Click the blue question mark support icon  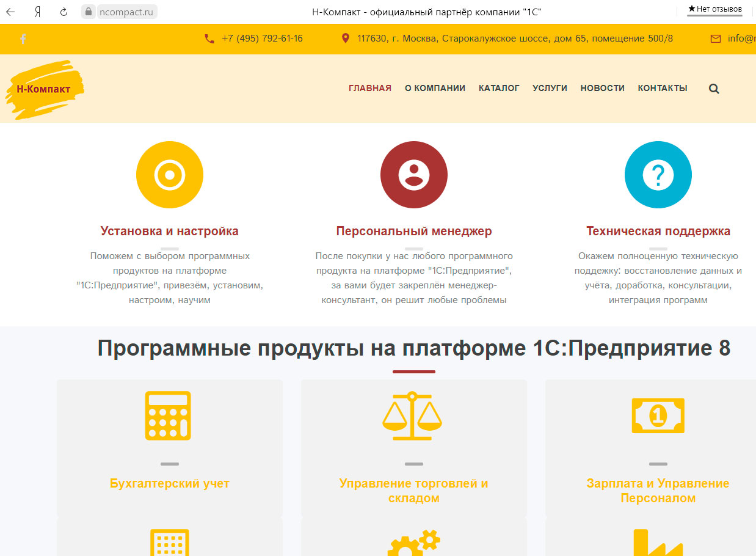(658, 175)
